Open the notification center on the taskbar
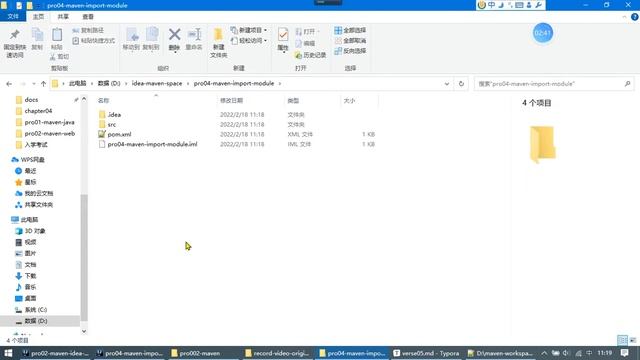The height and width of the screenshot is (360, 640). coord(624,353)
